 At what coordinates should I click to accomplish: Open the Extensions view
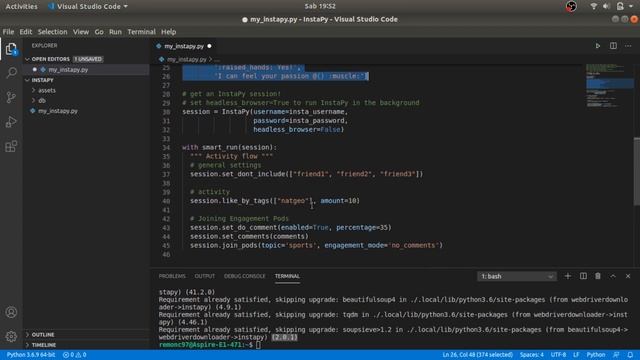click(11, 146)
